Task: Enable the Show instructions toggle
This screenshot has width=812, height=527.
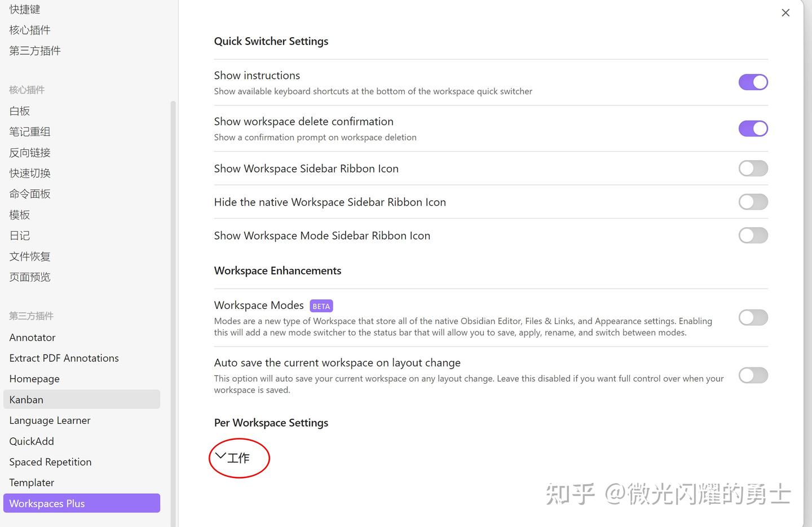Action: tap(753, 82)
